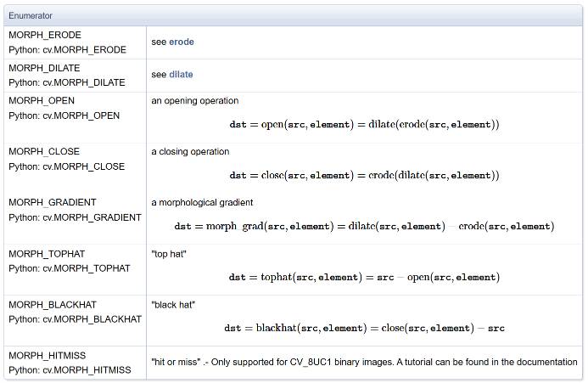The width and height of the screenshot is (588, 383).
Task: Click the morphological gradient formula
Action: [364, 227]
